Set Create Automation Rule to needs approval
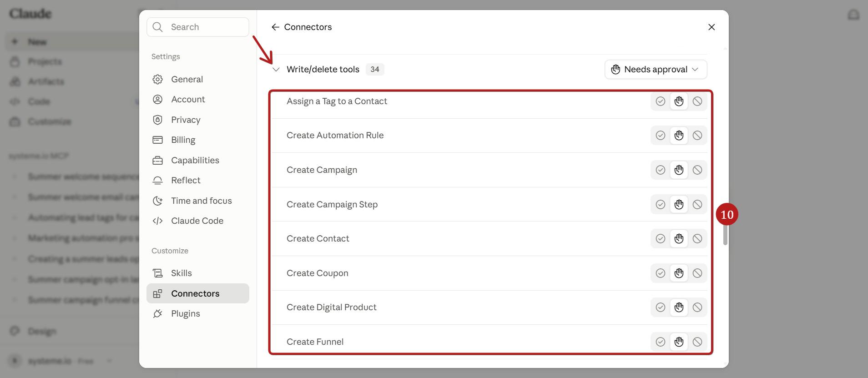The image size is (868, 378). coord(679,136)
